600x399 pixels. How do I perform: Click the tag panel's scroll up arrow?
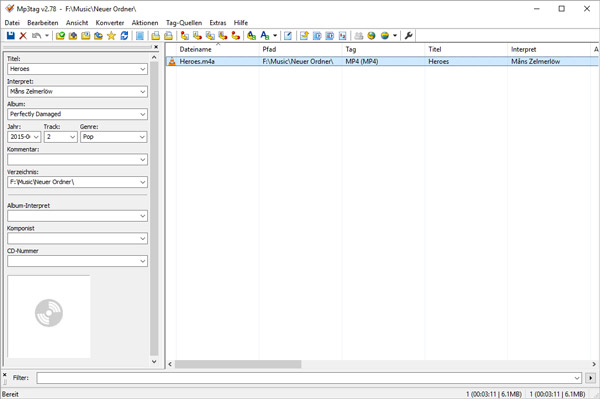click(x=154, y=57)
